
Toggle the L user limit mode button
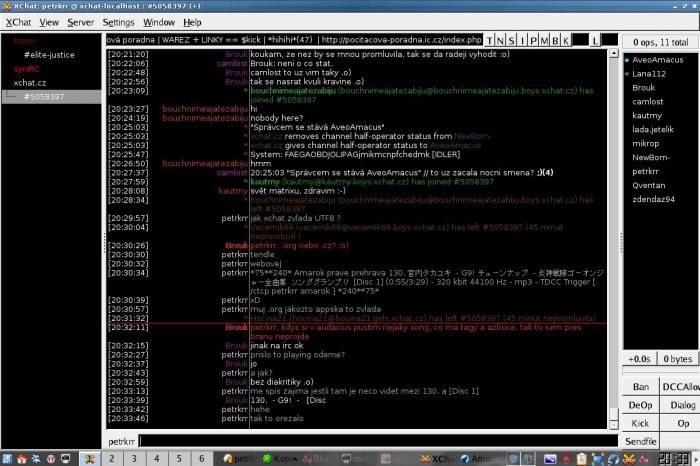coord(595,40)
